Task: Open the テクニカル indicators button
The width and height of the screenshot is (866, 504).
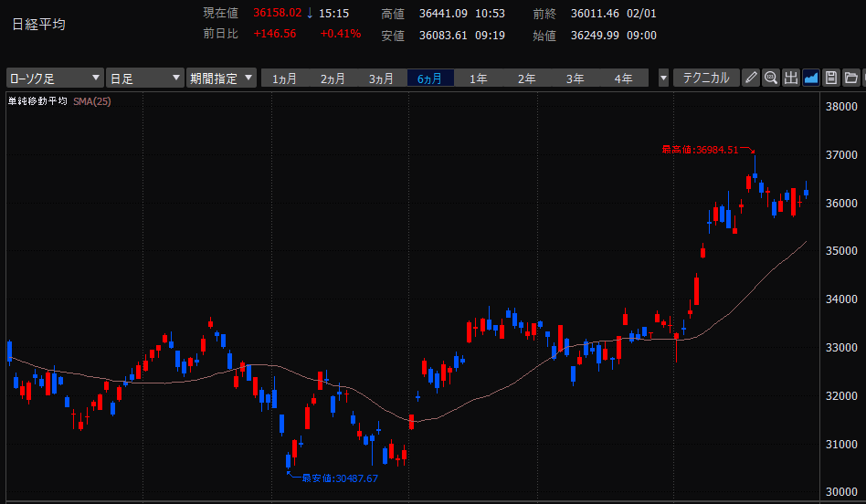Action: 706,78
